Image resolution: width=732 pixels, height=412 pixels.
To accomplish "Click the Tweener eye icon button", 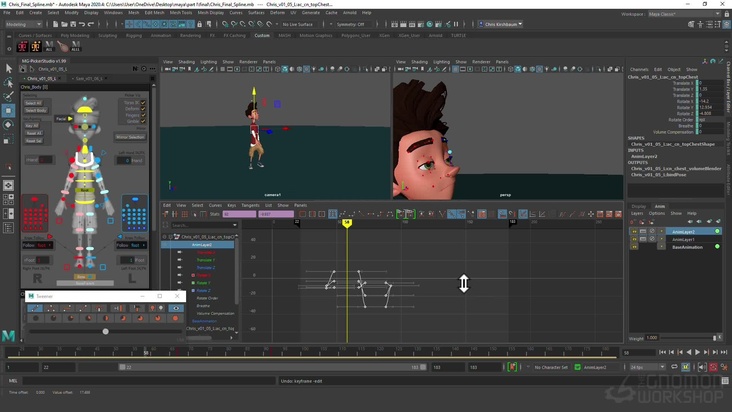I will pyautogui.click(x=176, y=308).
